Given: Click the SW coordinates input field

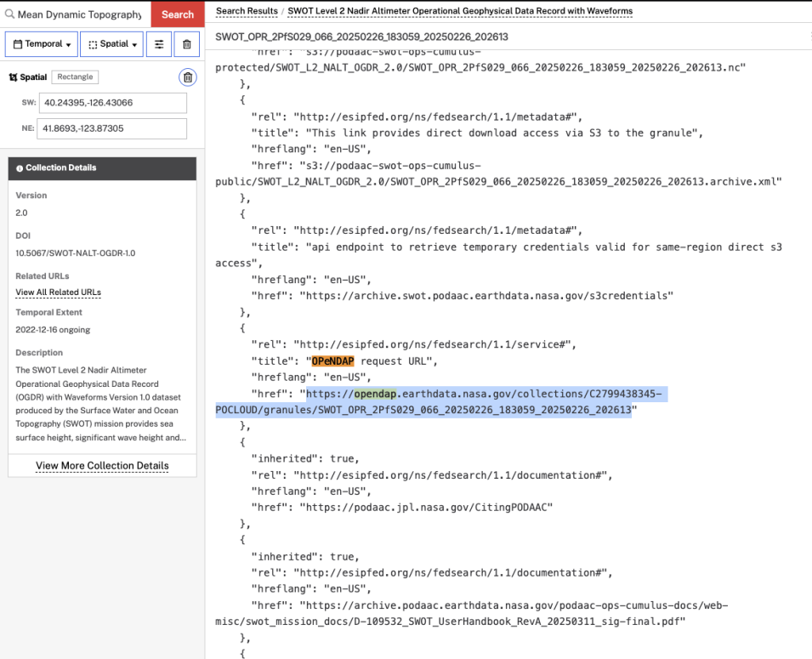Looking at the screenshot, I should pyautogui.click(x=113, y=103).
